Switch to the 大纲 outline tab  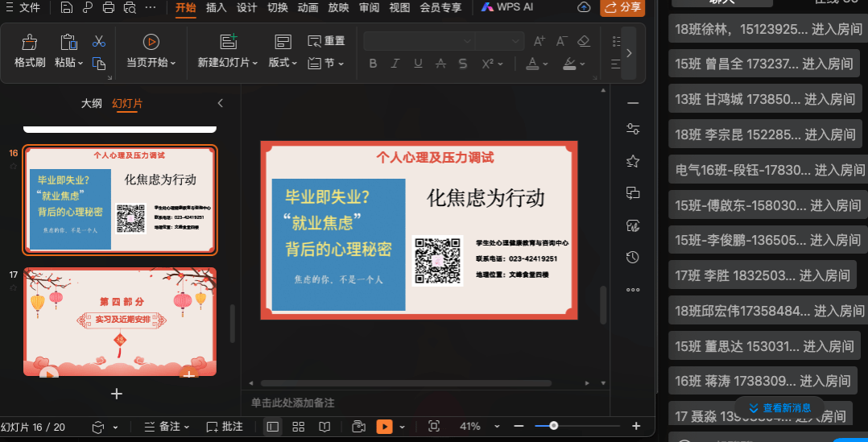point(91,103)
